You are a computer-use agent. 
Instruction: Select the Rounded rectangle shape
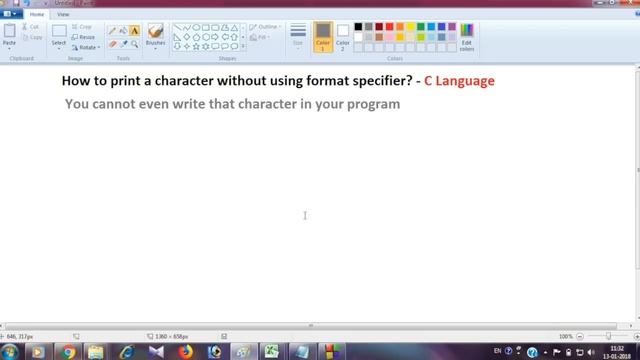[215, 28]
